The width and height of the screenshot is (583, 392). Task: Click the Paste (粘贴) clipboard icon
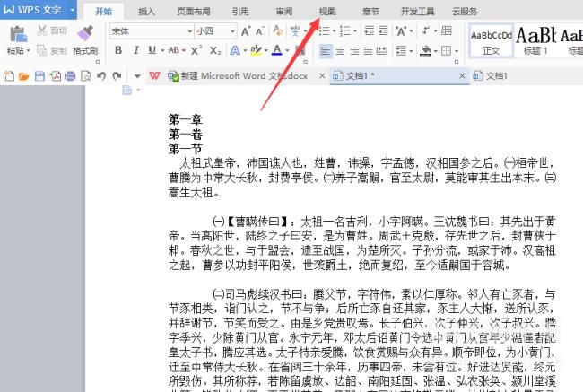pyautogui.click(x=17, y=34)
